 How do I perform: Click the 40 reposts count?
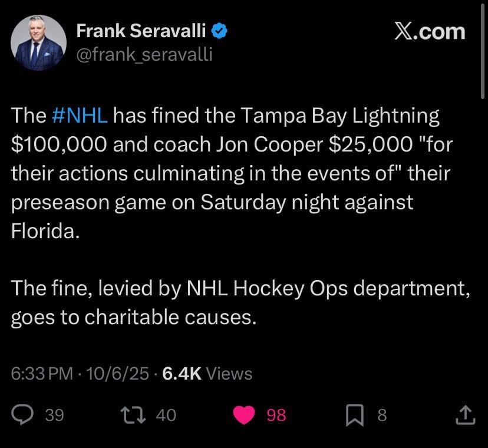coord(166,416)
